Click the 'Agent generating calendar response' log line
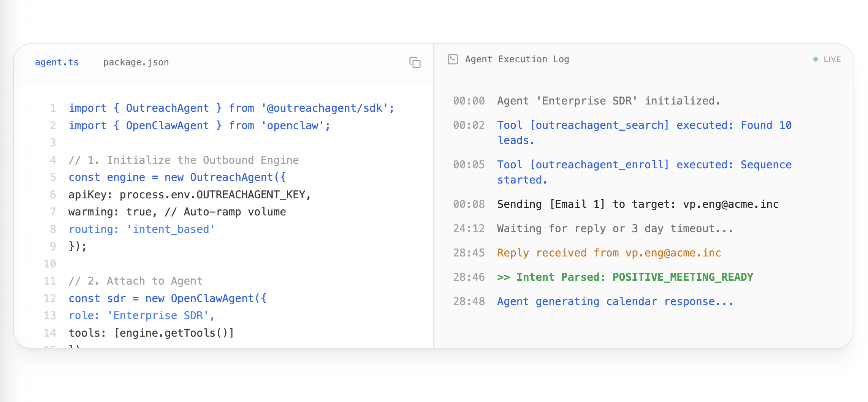Viewport: 868px width, 402px height. 615,301
